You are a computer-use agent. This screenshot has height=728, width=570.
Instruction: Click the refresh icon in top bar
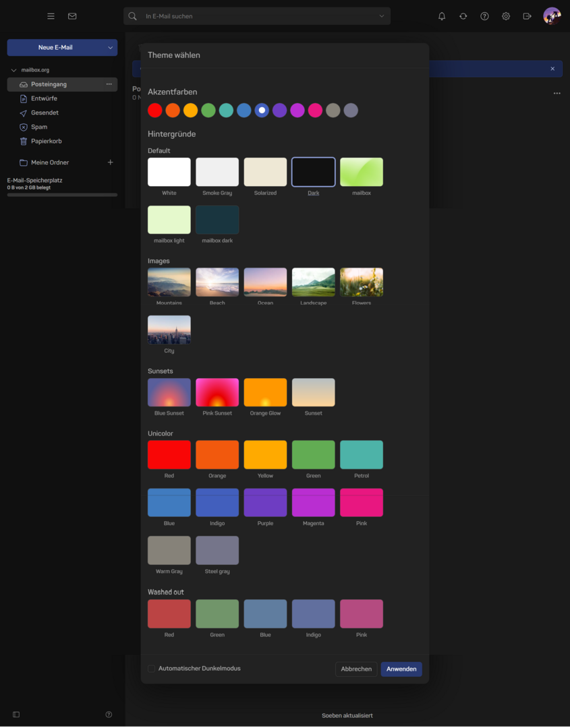(463, 16)
